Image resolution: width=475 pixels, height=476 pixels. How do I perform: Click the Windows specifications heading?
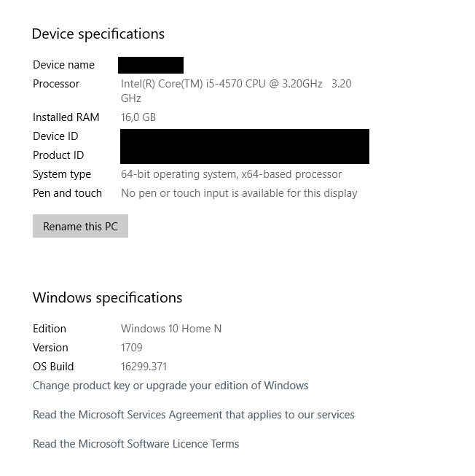(107, 298)
